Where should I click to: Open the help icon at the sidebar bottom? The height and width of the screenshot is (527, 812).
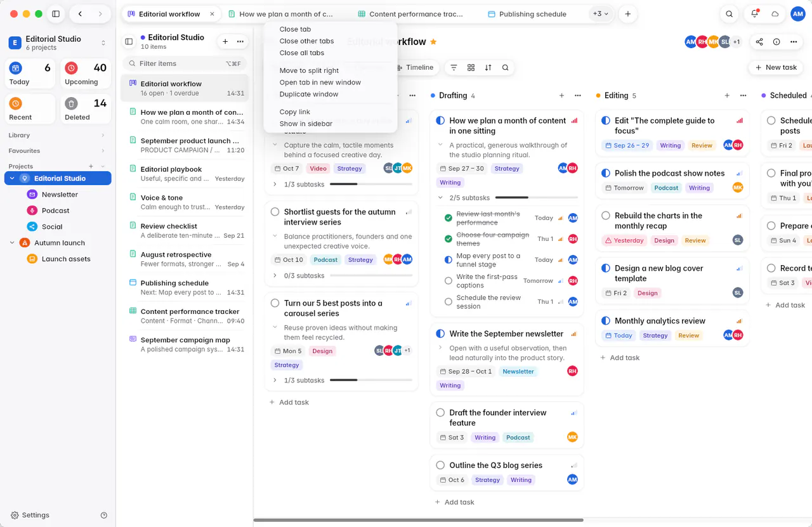click(x=104, y=516)
